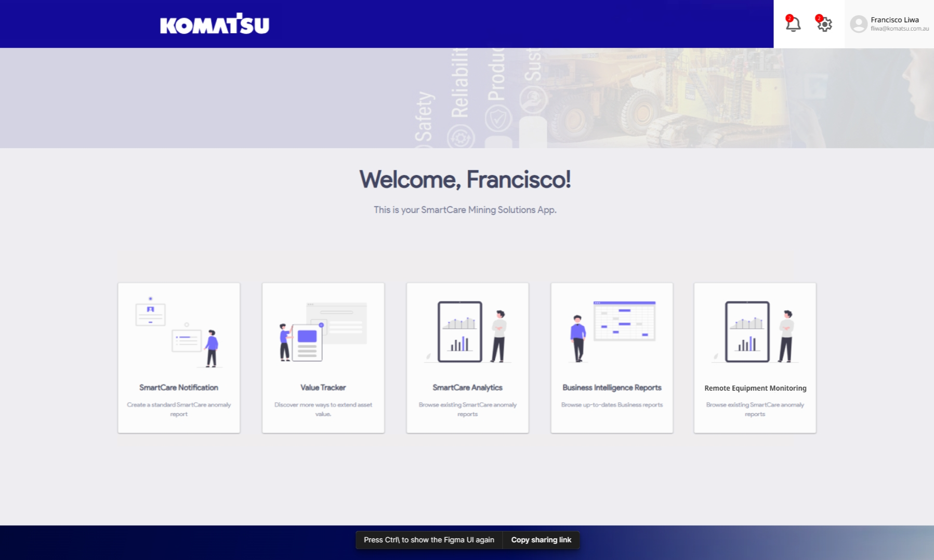
Task: Click Francisco Liwa account name
Action: [x=894, y=19]
